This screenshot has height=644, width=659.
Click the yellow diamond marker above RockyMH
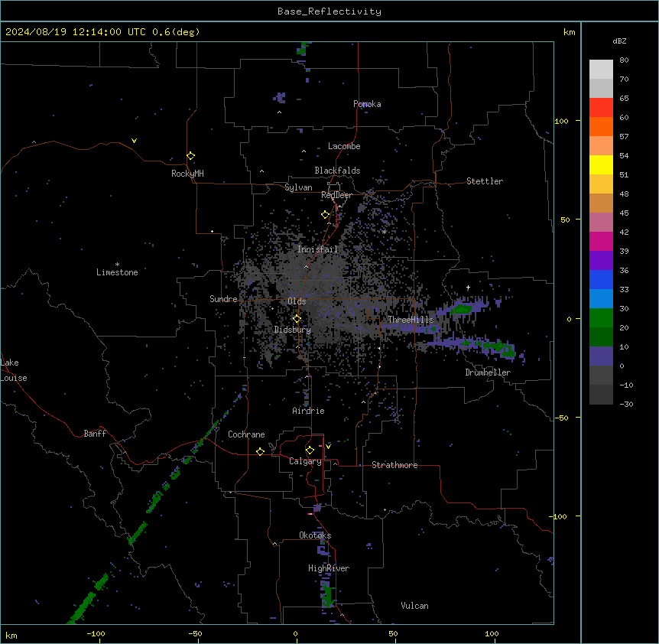coord(191,156)
